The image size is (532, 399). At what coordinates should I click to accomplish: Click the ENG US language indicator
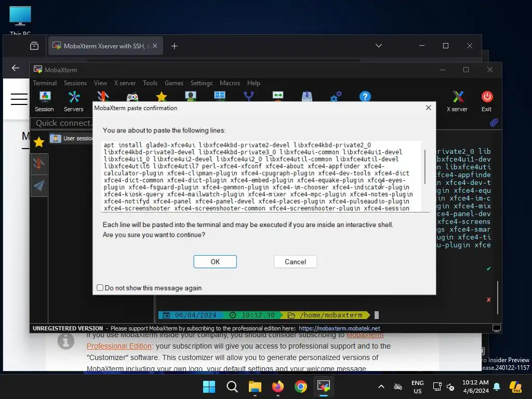pos(417,387)
